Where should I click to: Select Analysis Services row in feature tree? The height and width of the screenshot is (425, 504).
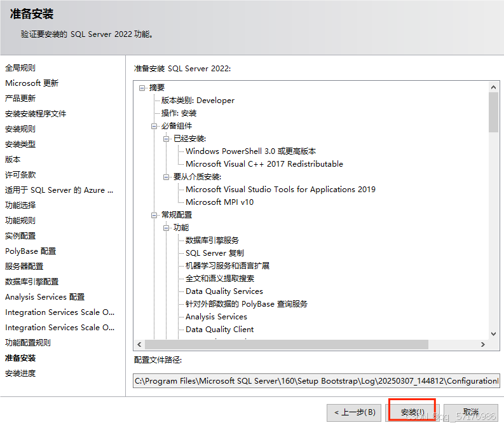(x=216, y=317)
